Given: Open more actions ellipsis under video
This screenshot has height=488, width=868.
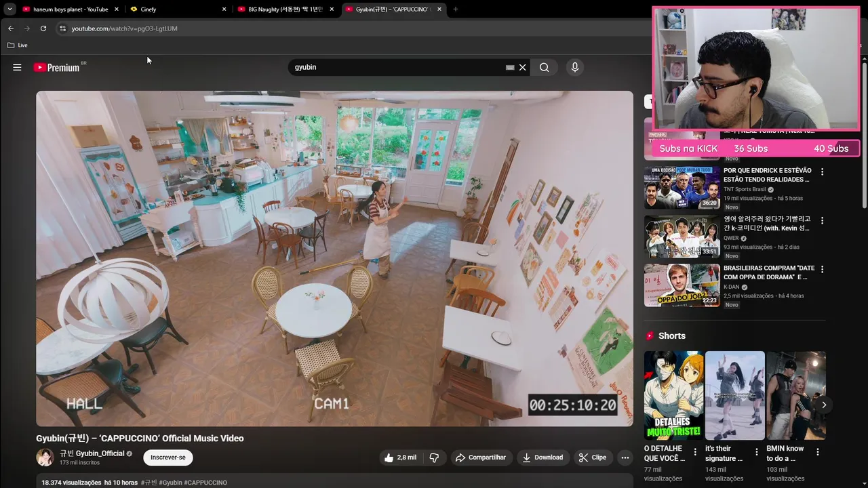Looking at the screenshot, I should coord(625,457).
